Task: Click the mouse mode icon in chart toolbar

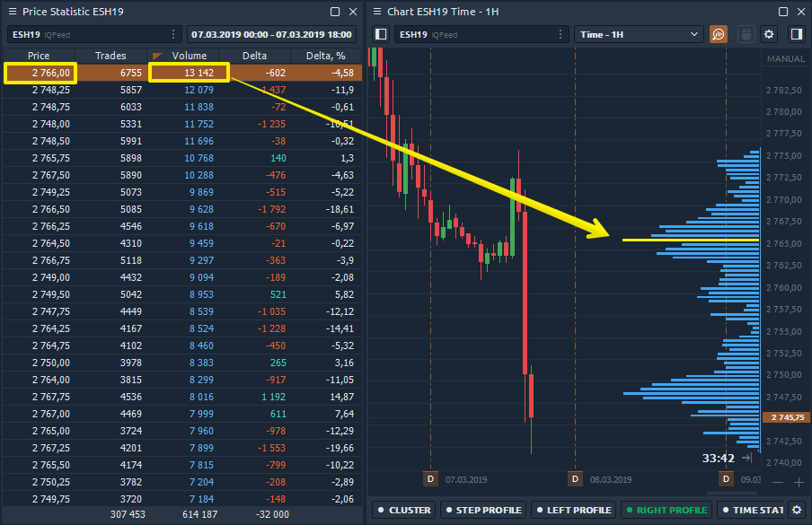Action: tap(744, 34)
